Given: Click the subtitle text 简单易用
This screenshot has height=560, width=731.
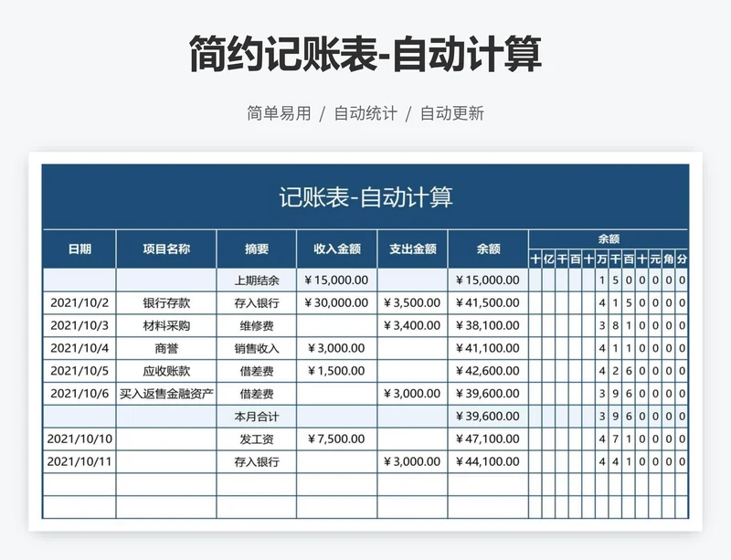Looking at the screenshot, I should (x=279, y=113).
